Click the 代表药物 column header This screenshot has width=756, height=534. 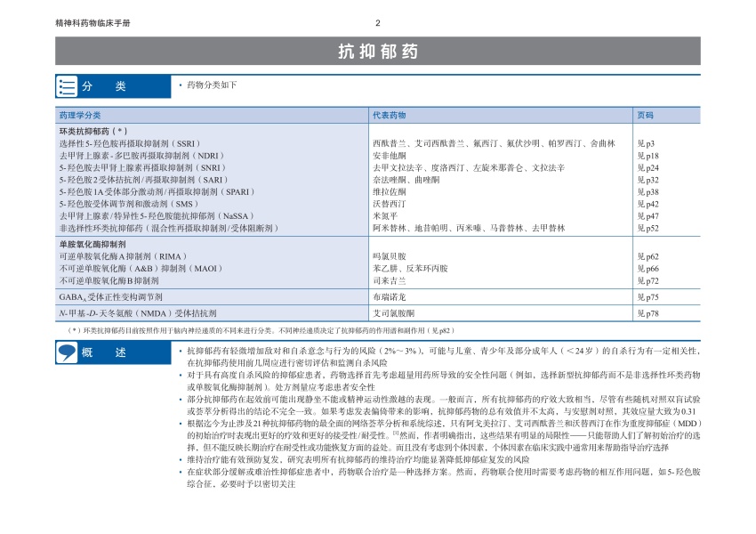click(389, 116)
